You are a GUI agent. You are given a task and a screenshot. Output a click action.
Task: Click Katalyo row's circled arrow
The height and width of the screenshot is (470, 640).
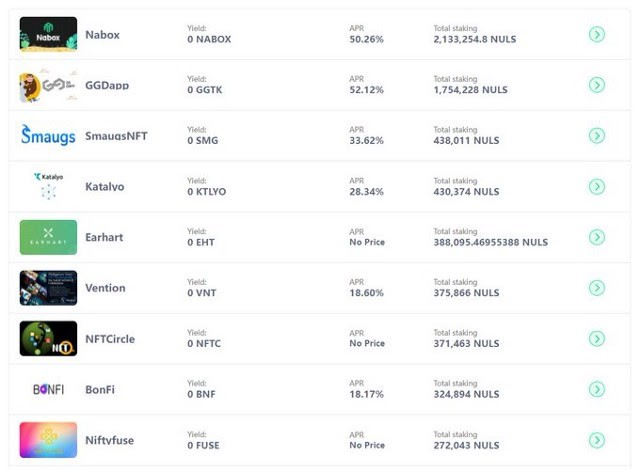click(597, 186)
